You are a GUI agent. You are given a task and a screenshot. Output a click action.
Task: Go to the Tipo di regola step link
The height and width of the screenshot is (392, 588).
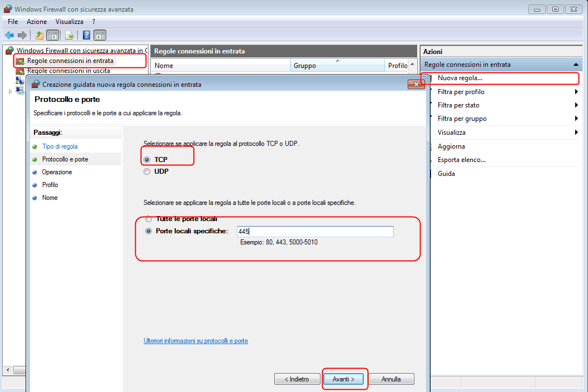click(x=60, y=146)
